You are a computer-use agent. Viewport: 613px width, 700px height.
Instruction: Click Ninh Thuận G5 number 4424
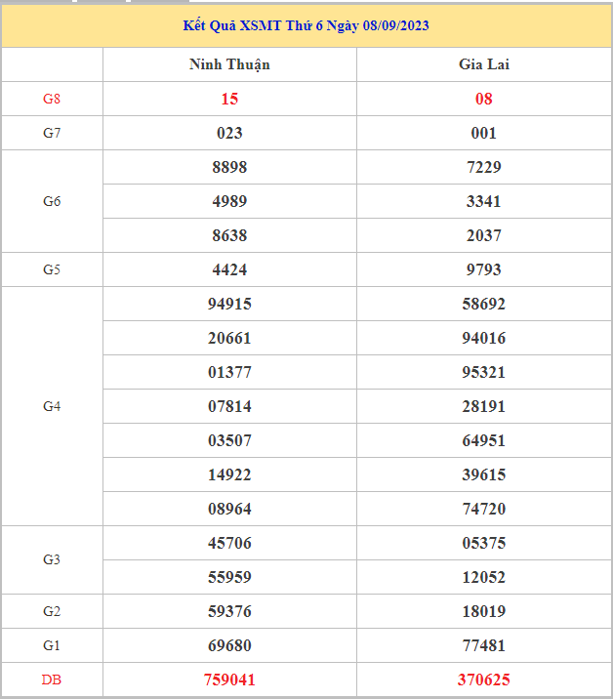(229, 269)
